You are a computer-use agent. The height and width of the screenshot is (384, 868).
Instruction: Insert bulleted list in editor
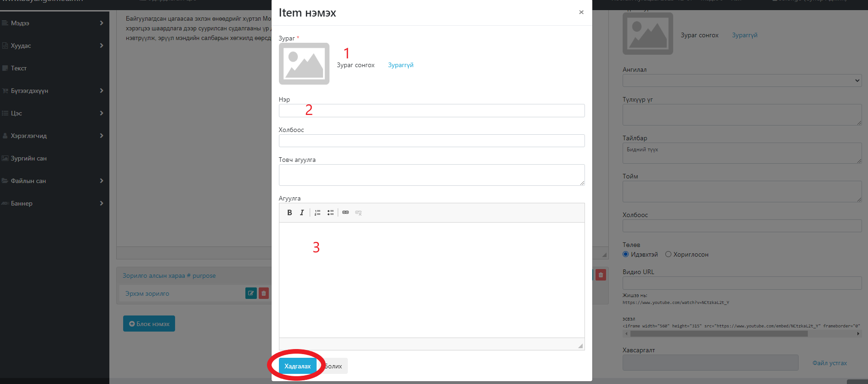(x=330, y=212)
